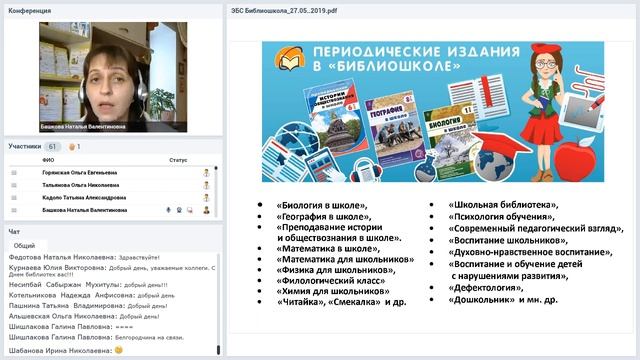Click the slide banner image of periodicals
This screenshot has width=640, height=360.
(x=433, y=111)
